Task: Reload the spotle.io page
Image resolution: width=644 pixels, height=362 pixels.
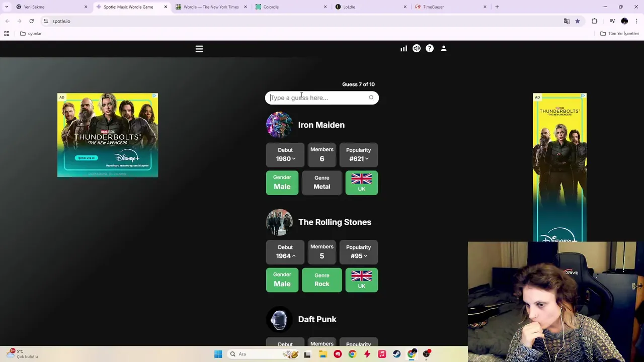Action: point(31,21)
